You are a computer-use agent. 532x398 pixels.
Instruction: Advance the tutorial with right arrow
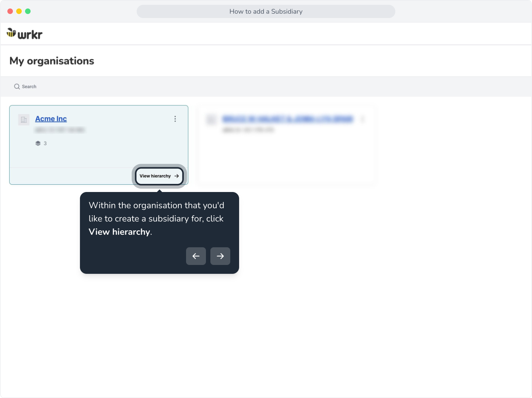[x=220, y=256]
